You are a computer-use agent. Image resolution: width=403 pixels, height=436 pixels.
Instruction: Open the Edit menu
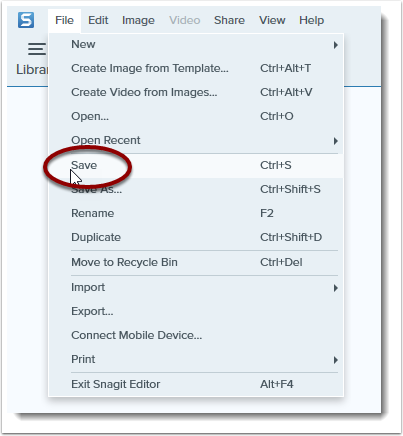click(x=98, y=20)
